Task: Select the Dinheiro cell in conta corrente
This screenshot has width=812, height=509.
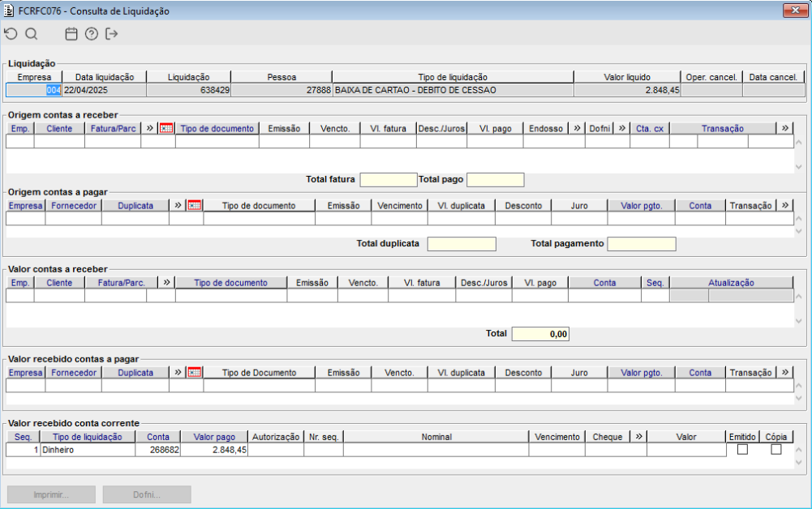Action: (88, 450)
